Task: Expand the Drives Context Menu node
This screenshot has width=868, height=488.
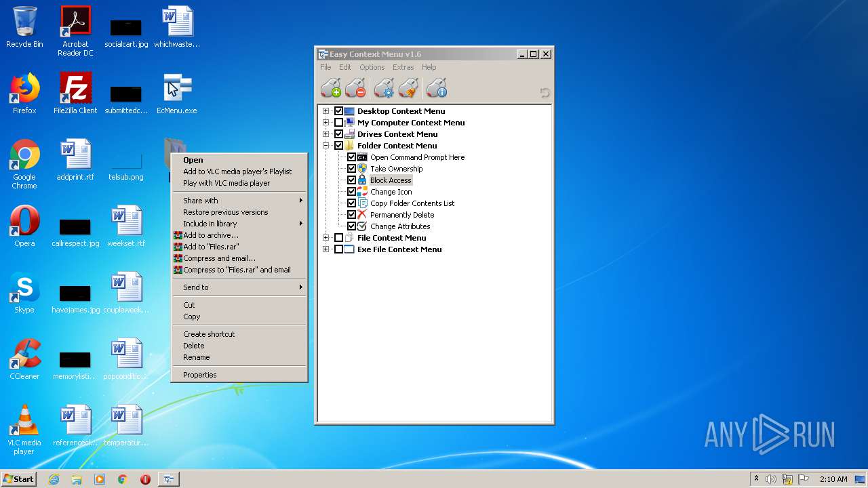Action: (326, 134)
